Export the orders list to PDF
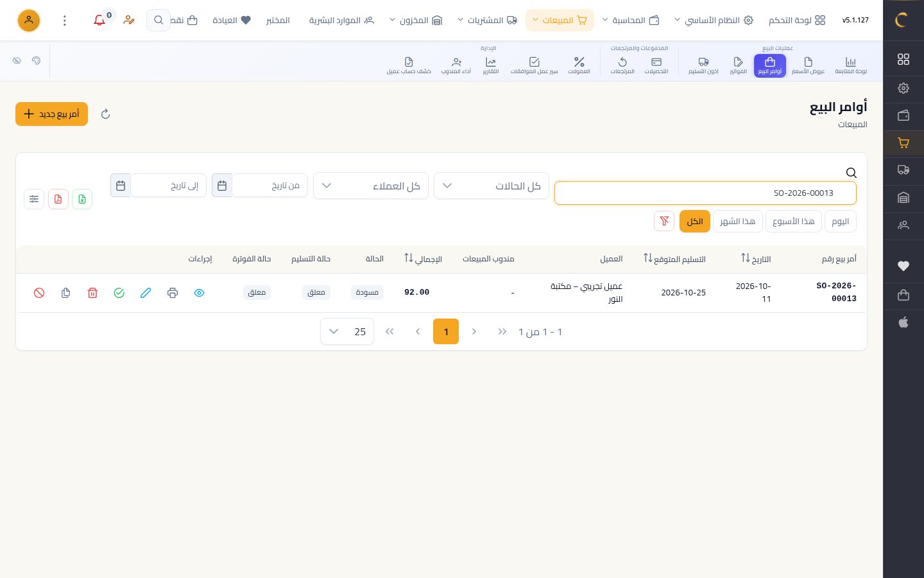This screenshot has width=924, height=578. tap(58, 199)
